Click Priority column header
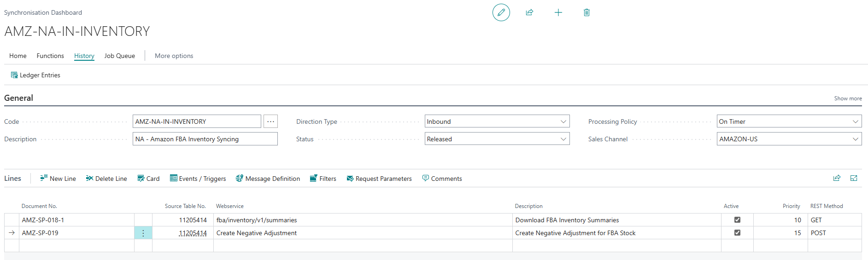The height and width of the screenshot is (260, 868). click(x=791, y=206)
